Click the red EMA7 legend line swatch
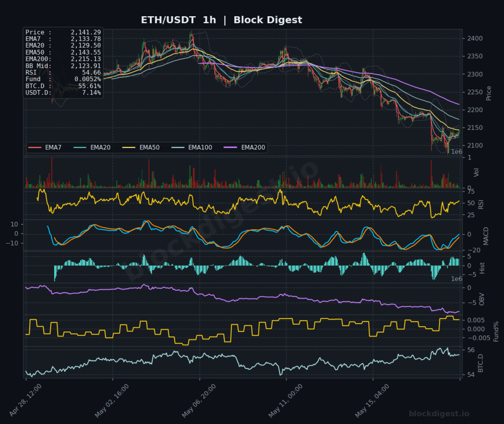The height and width of the screenshot is (424, 504). coord(35,148)
